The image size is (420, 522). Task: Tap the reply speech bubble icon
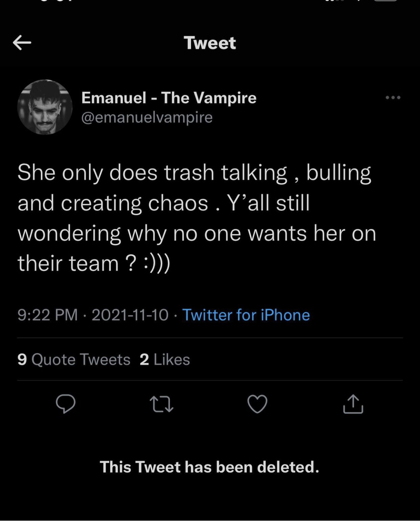(65, 404)
